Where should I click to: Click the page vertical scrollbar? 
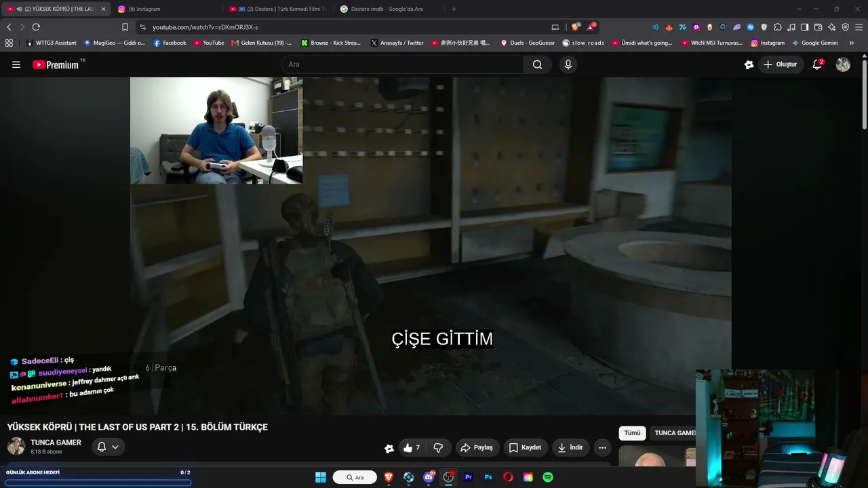point(865,95)
